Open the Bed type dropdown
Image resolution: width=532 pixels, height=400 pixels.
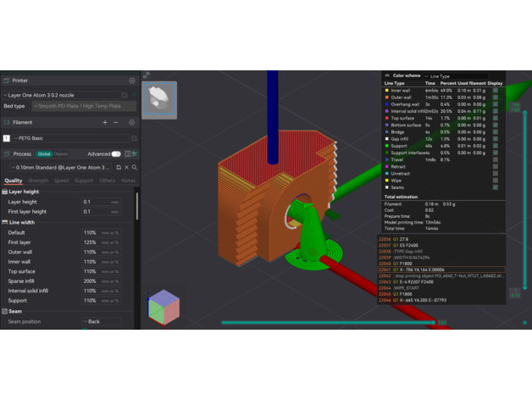(83, 106)
